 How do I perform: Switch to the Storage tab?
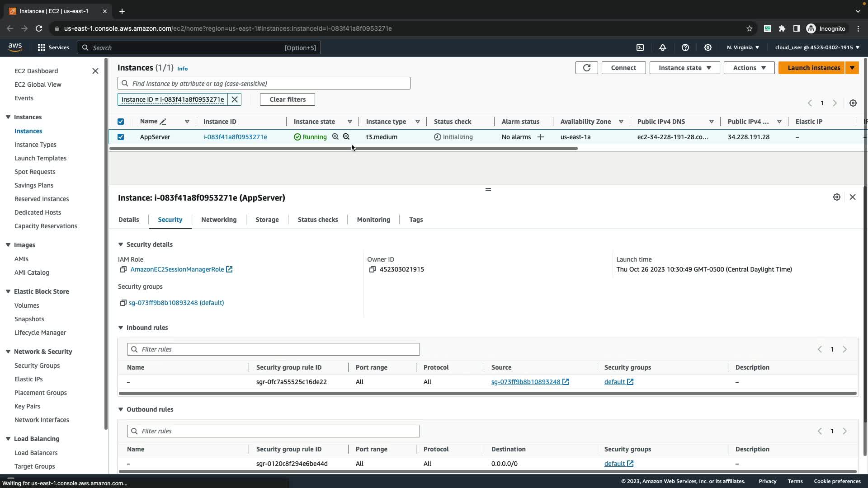pos(267,220)
